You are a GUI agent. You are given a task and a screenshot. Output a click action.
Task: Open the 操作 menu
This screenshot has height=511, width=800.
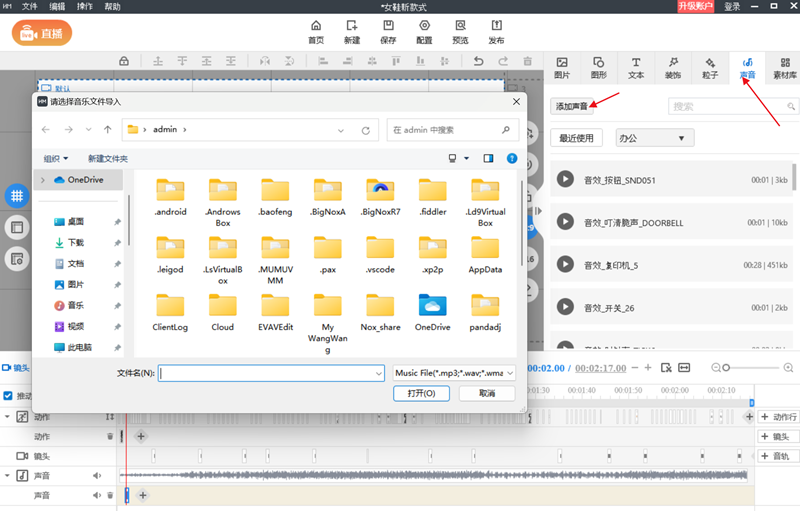(85, 7)
